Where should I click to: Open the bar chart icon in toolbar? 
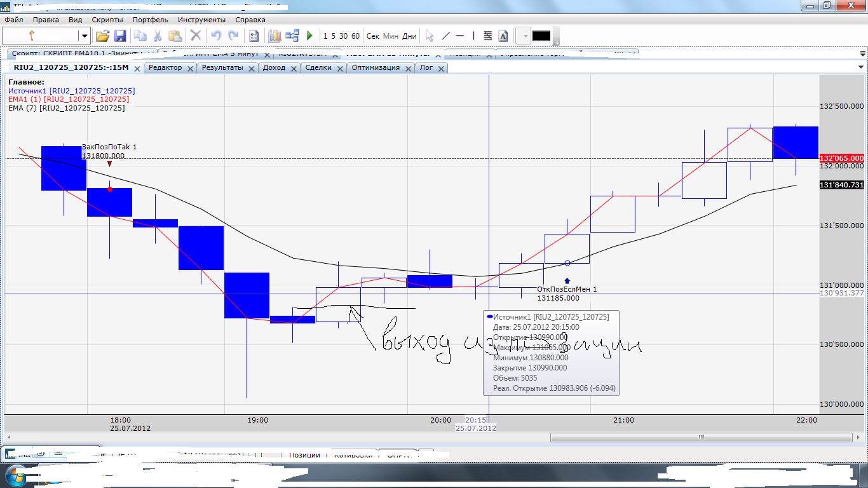(x=275, y=36)
